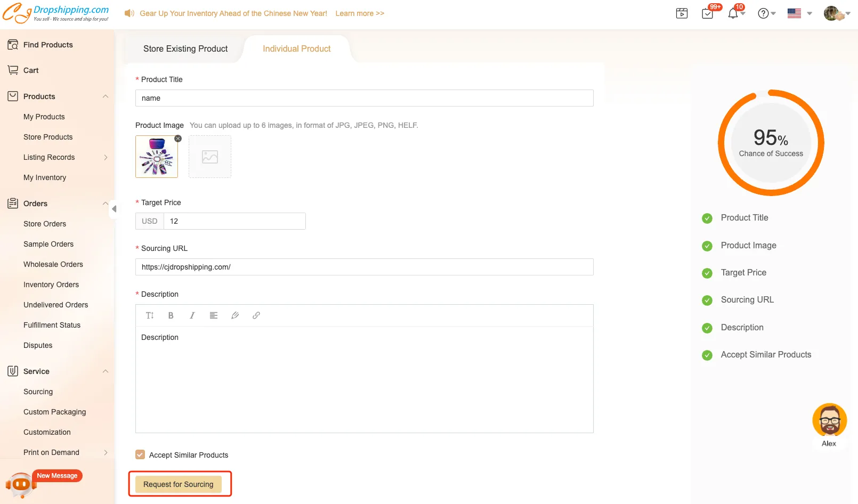
Task: Click the insert link icon
Action: (x=256, y=315)
